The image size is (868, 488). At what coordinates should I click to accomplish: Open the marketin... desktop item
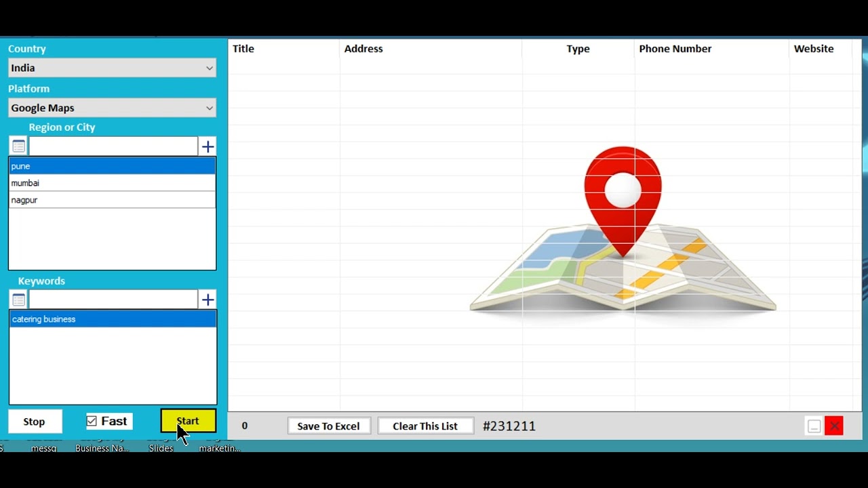click(219, 448)
